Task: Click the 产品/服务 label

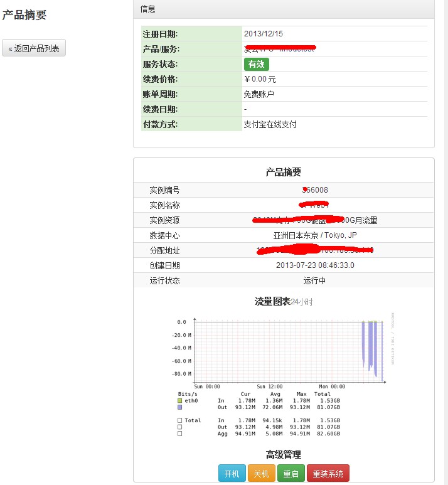Action: (161, 49)
